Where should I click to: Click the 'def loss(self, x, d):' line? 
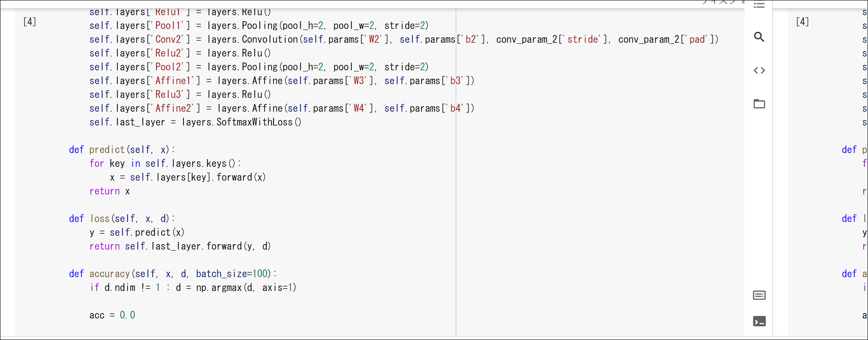(122, 219)
